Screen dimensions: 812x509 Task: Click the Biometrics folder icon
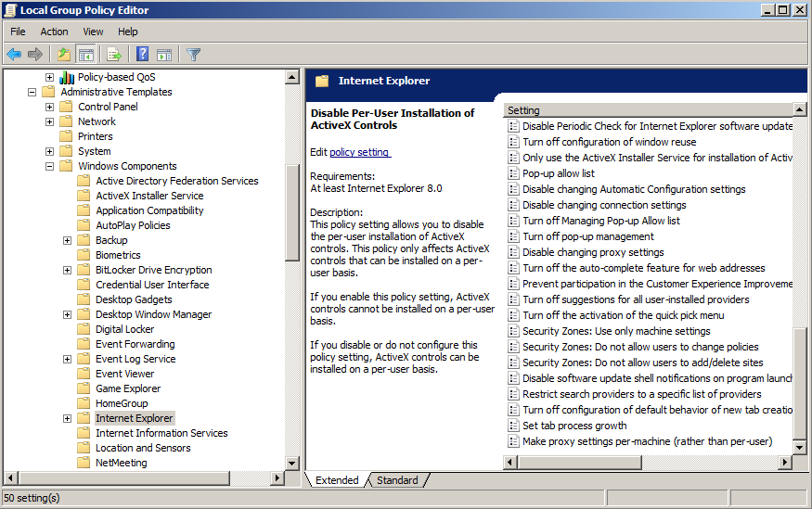pos(84,255)
